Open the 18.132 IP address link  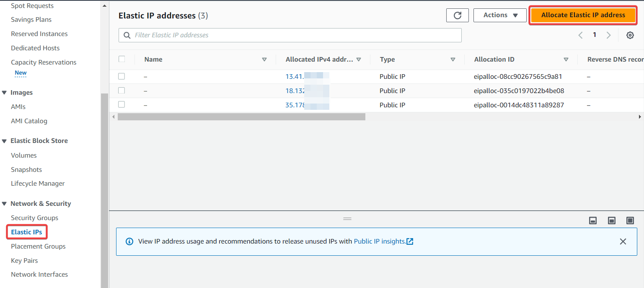point(295,91)
